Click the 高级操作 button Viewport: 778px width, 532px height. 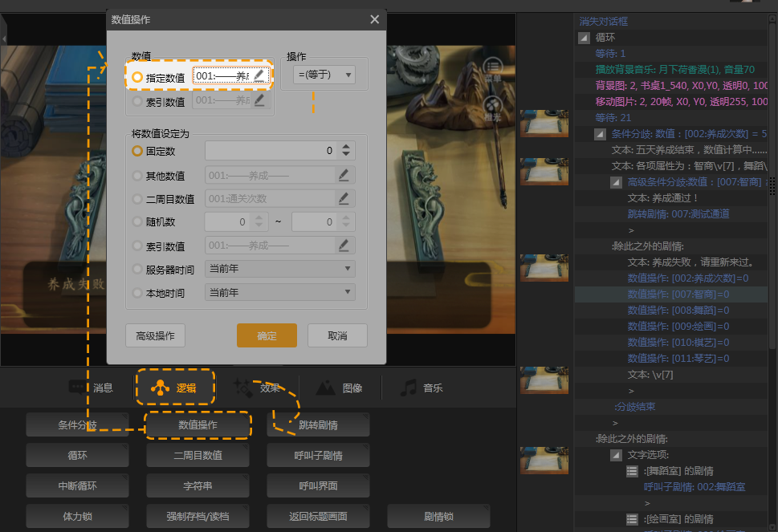[156, 335]
